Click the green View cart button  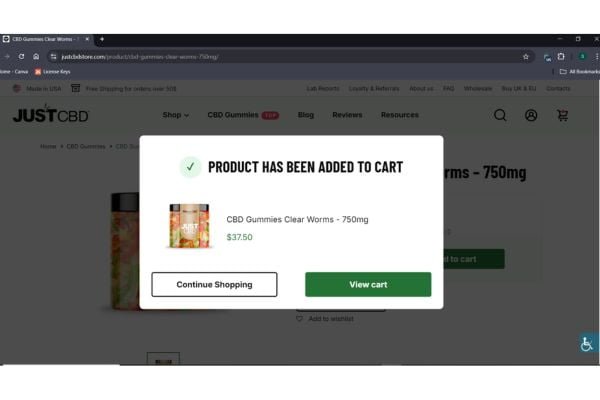[x=368, y=284]
